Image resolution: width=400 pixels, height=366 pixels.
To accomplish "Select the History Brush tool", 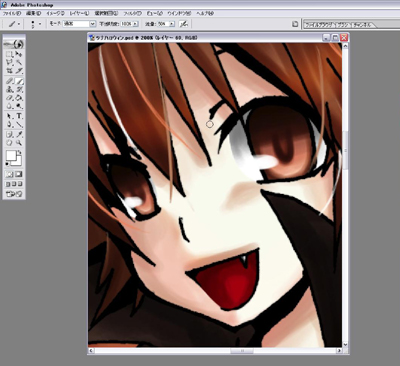I will click(19, 89).
